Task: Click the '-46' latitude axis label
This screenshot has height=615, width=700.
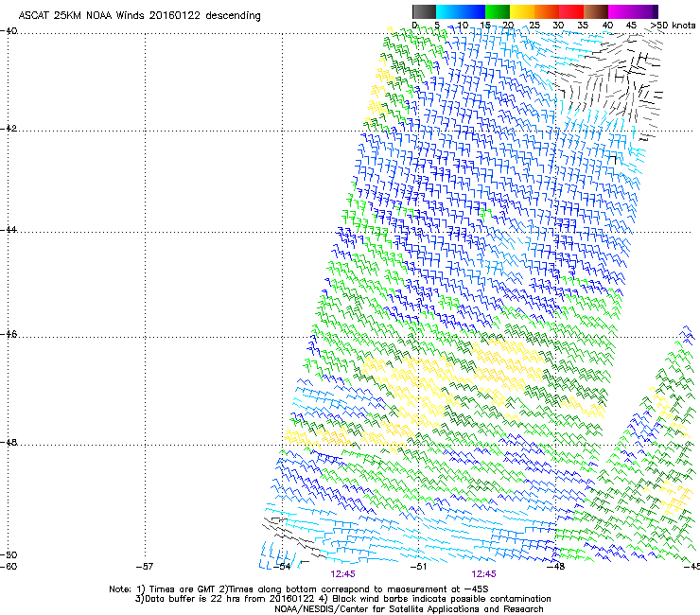Action: [x=9, y=334]
